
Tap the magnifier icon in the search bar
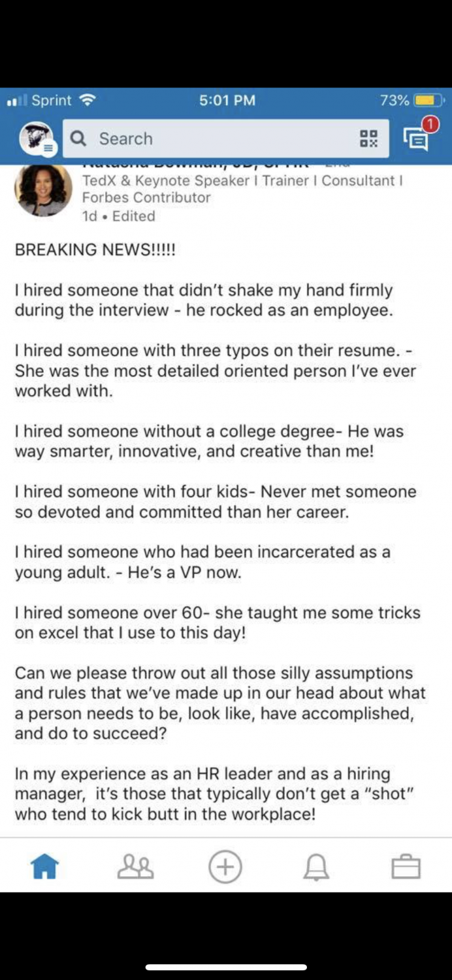coord(78,139)
